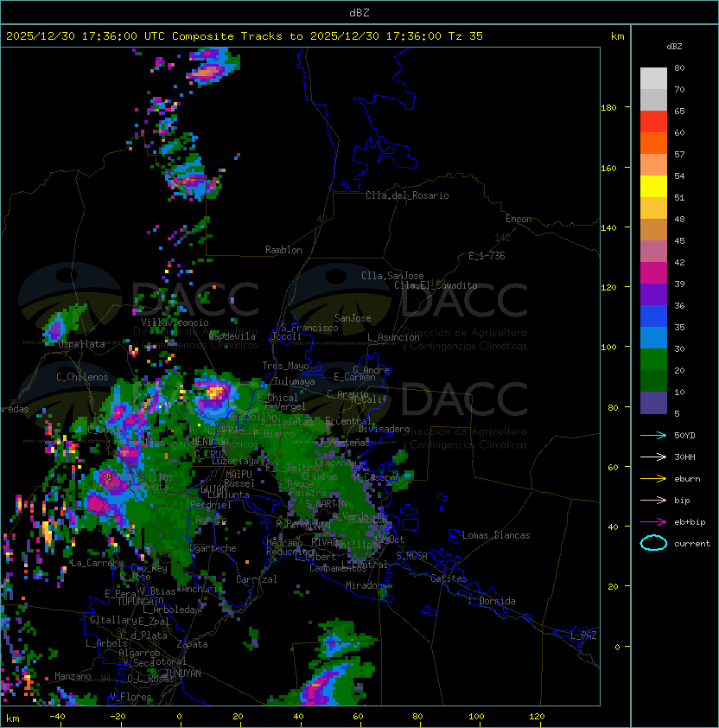719x728 pixels.
Task: Click the Clla.SanJose place label
Action: click(392, 276)
